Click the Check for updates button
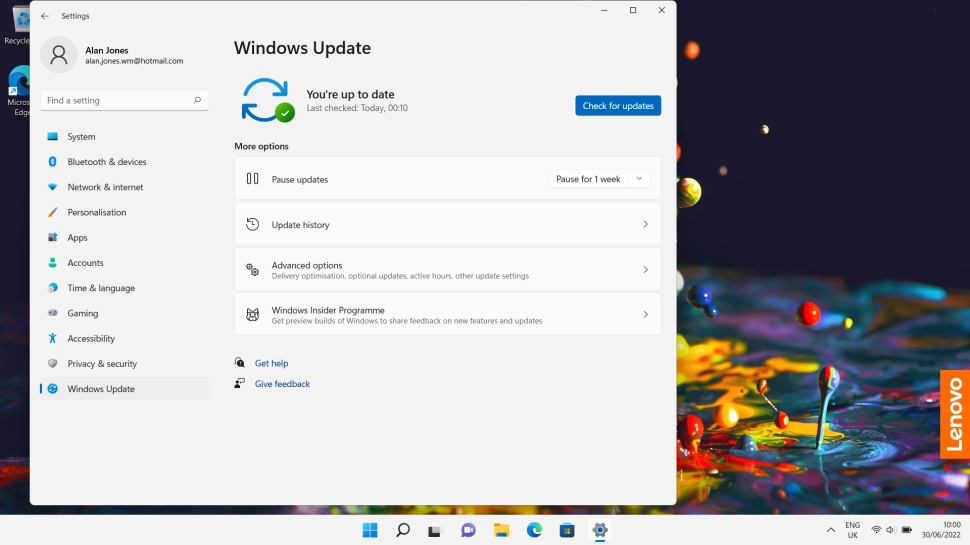Image resolution: width=970 pixels, height=545 pixels. click(617, 106)
